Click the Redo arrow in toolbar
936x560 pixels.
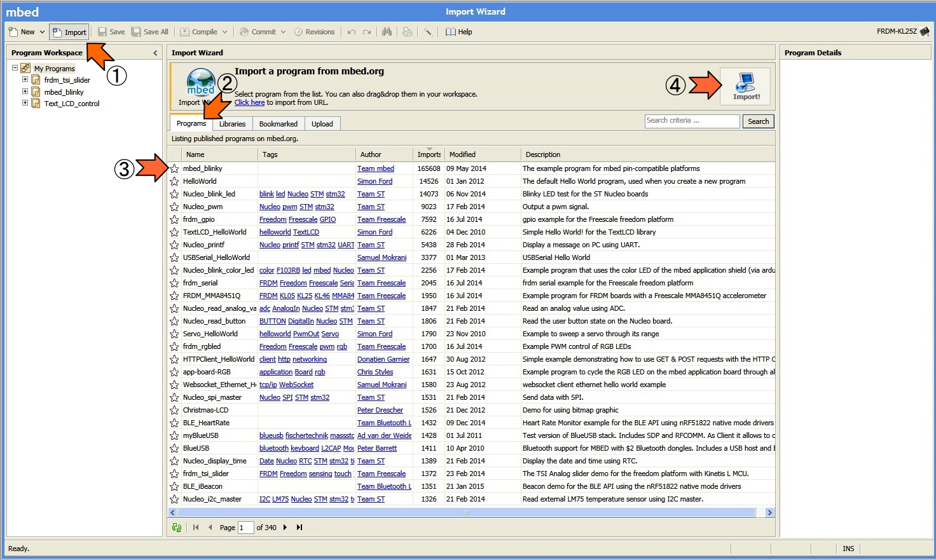367,32
